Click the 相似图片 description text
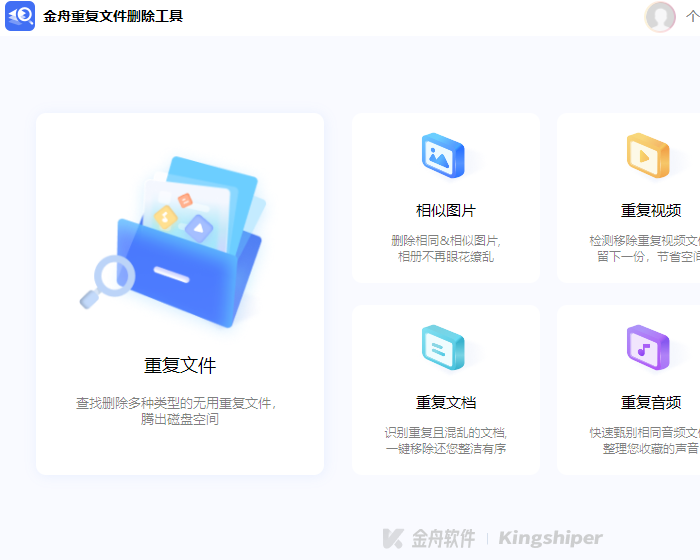The height and width of the screenshot is (560, 700). 446,248
